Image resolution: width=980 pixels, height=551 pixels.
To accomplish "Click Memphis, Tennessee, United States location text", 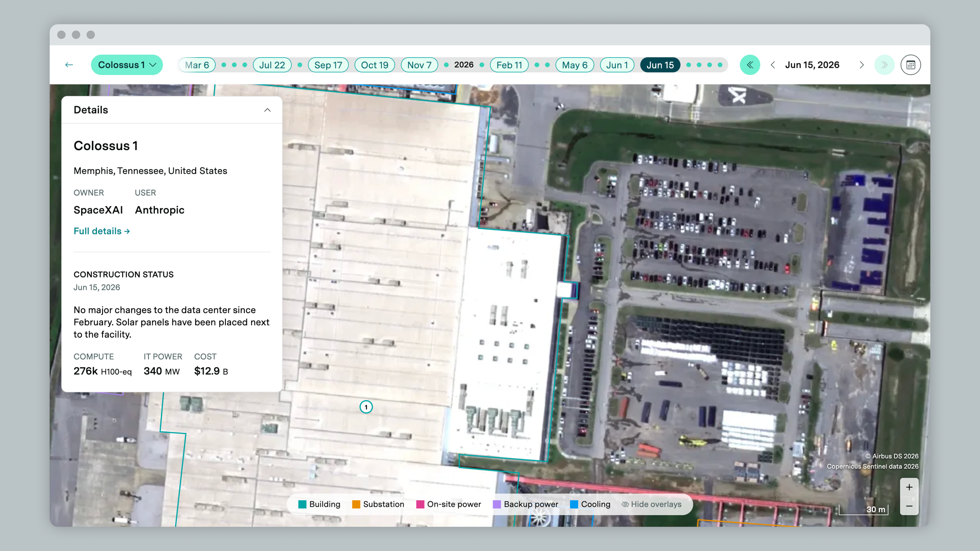I will point(150,171).
